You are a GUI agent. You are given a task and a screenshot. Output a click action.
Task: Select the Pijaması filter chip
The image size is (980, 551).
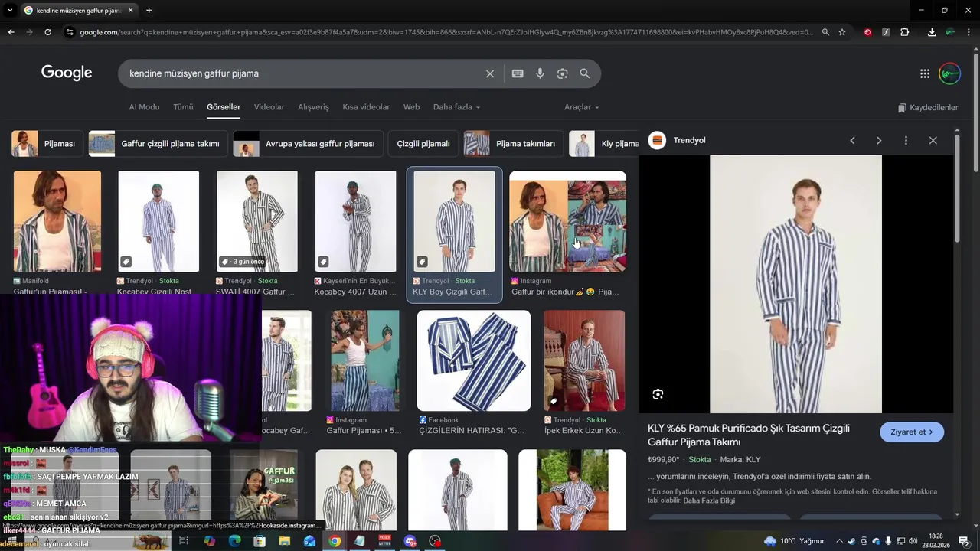pos(47,143)
